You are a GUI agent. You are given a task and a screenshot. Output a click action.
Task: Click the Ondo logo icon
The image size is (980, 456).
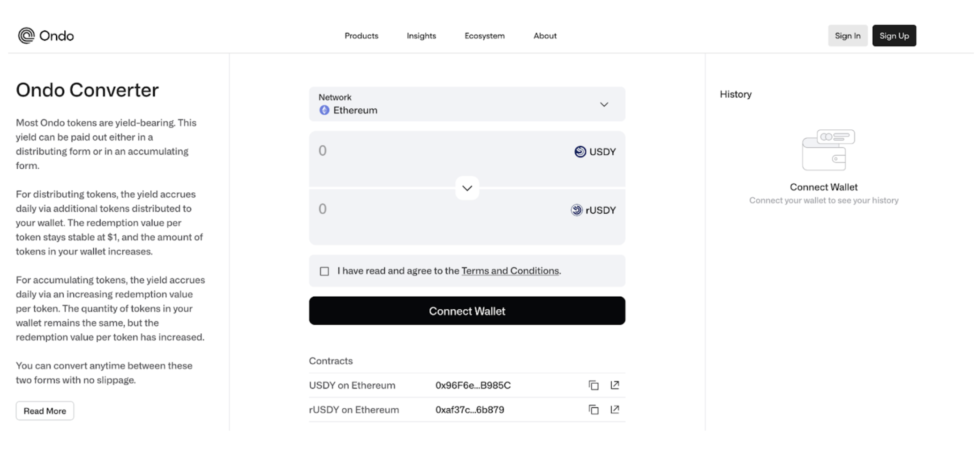coord(26,36)
